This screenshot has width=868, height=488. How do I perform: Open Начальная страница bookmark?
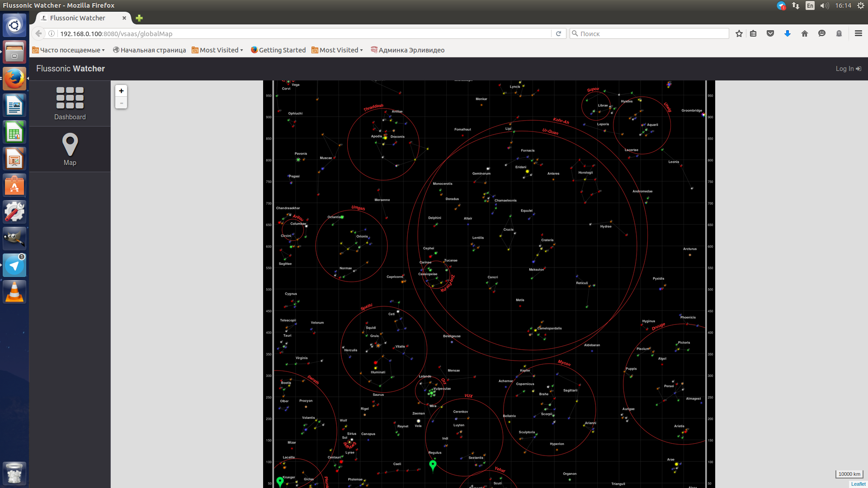[149, 50]
